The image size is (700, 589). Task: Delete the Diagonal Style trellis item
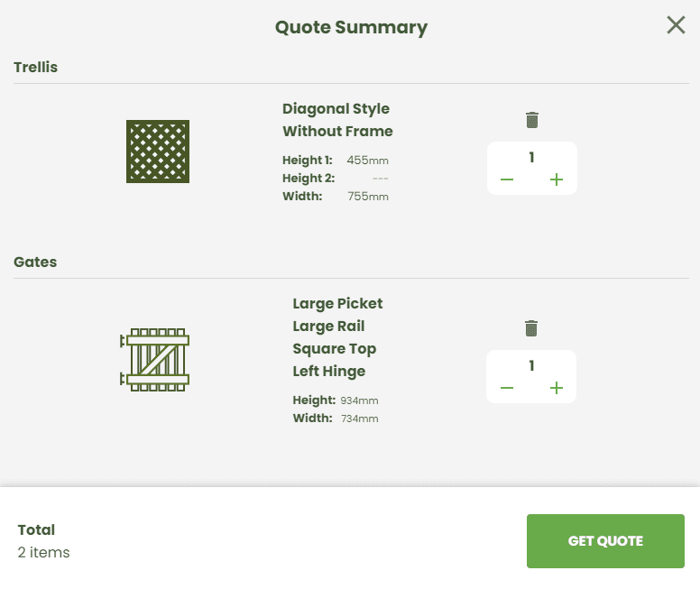[x=531, y=120]
